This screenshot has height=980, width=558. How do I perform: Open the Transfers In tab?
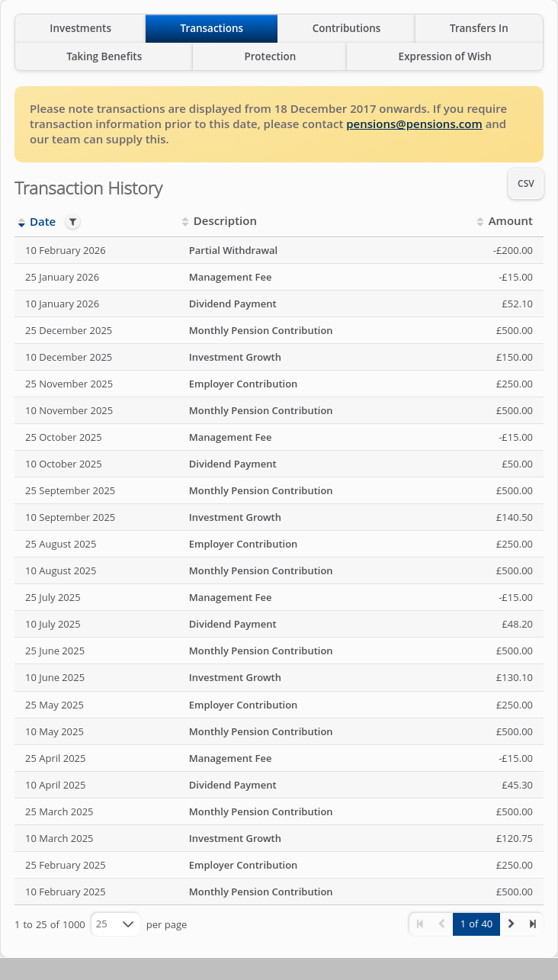[479, 28]
